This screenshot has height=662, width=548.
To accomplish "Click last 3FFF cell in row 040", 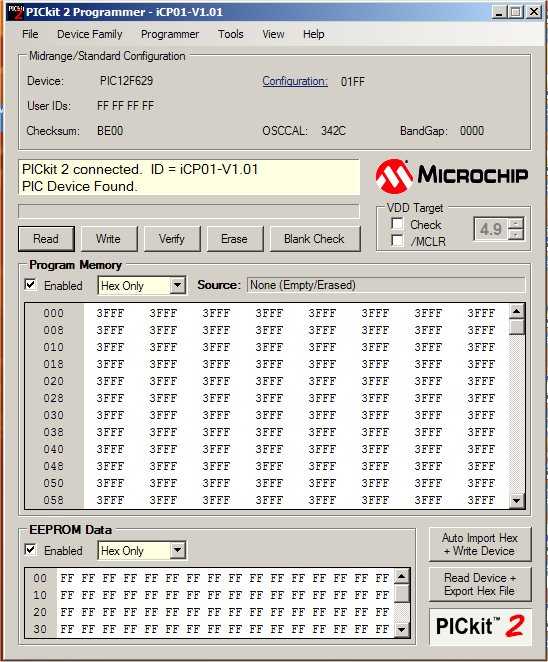I will [481, 449].
